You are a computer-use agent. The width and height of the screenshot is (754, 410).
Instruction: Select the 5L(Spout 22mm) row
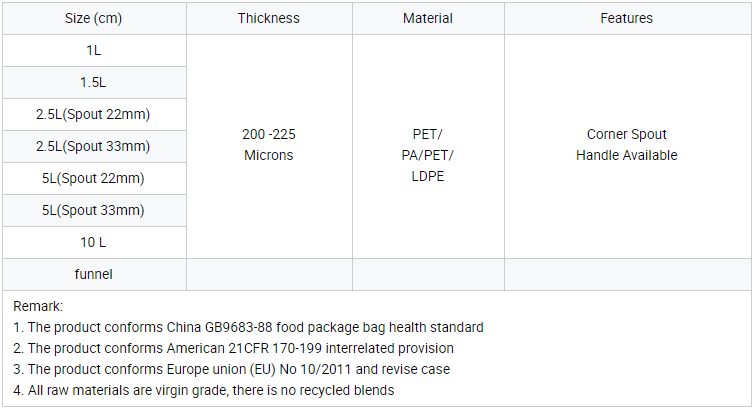click(93, 178)
